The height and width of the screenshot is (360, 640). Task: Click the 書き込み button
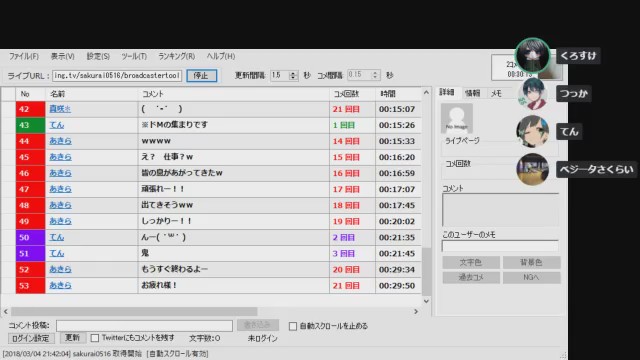[x=258, y=325]
